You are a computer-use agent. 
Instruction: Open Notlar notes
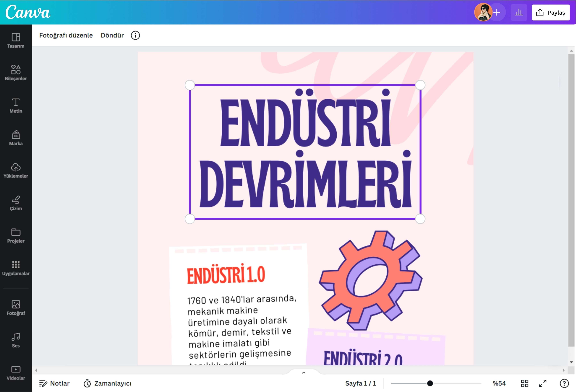(x=54, y=383)
